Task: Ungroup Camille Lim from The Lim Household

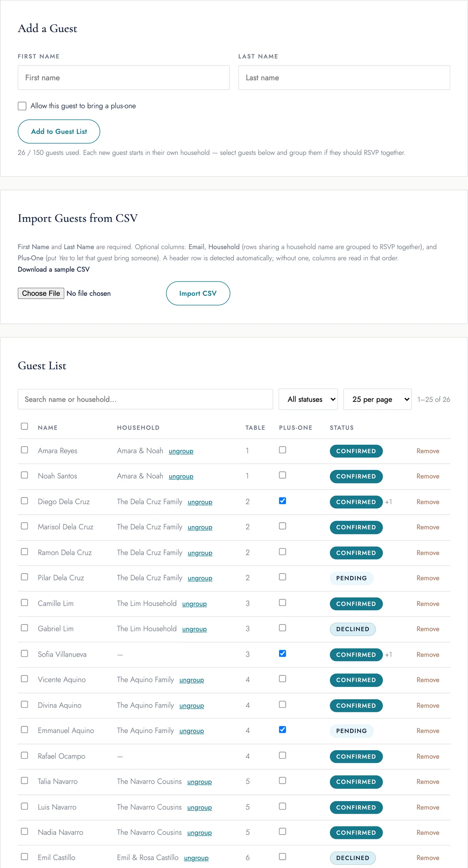Action: (194, 604)
